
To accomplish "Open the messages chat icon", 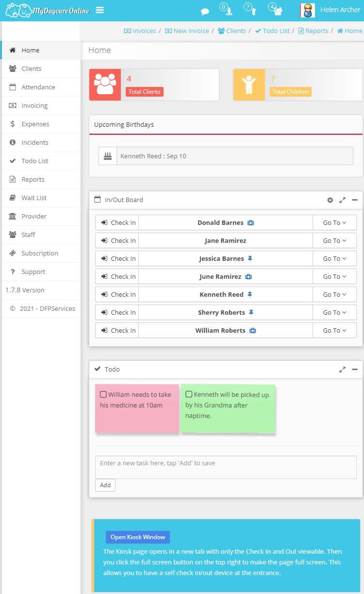I will (x=205, y=11).
